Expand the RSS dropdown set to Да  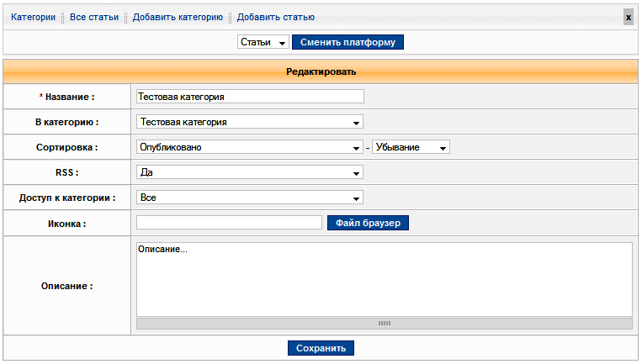coord(249,172)
